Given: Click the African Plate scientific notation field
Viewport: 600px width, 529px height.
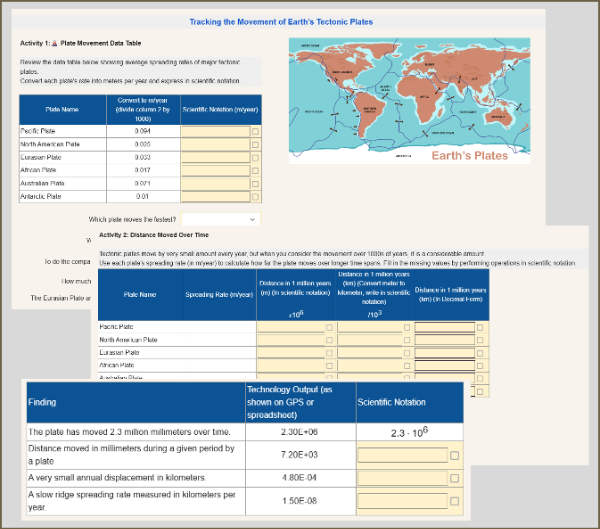Looking at the screenshot, I should pos(215,170).
